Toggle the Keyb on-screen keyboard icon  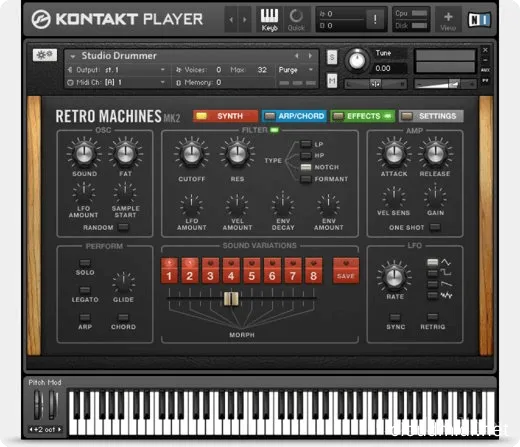coord(269,20)
